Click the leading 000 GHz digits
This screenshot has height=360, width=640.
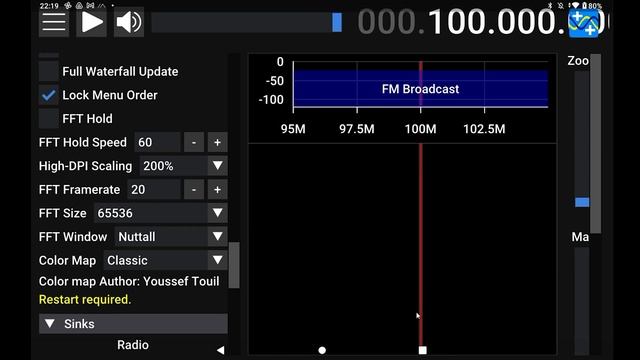tap(387, 22)
